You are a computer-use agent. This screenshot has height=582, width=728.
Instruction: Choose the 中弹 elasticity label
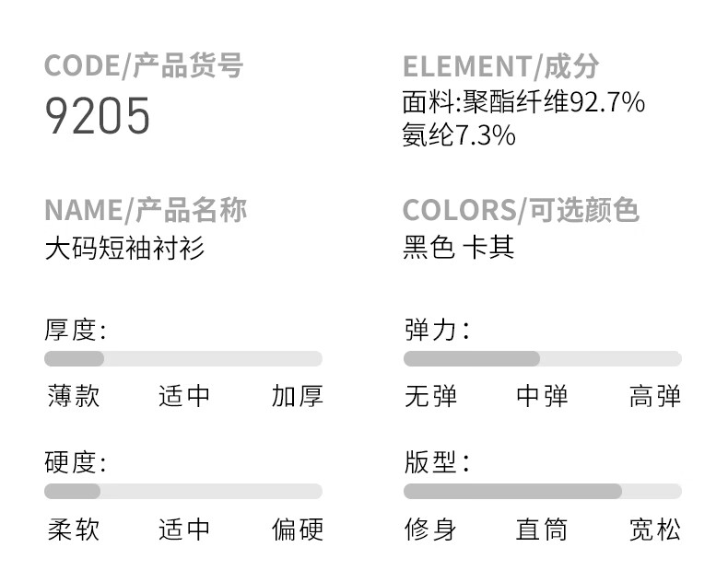[x=542, y=396]
